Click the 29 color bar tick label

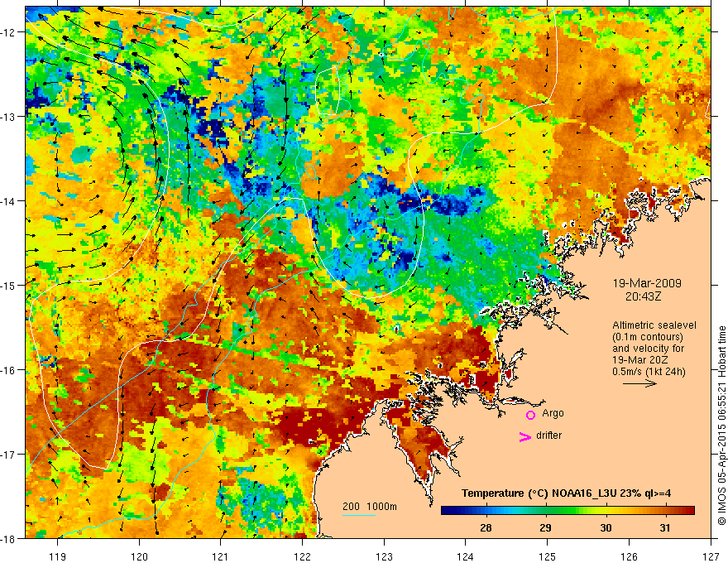545,527
